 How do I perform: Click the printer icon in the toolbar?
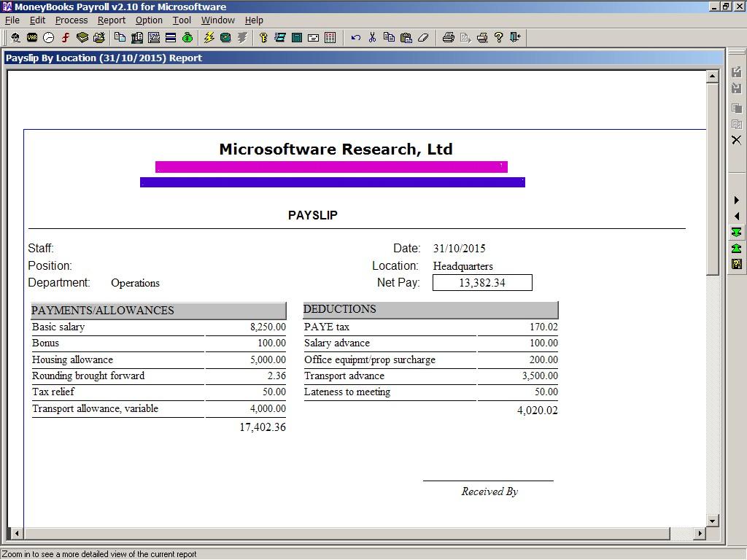(448, 37)
